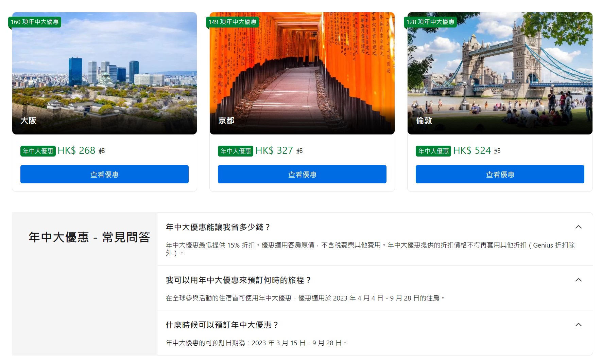The width and height of the screenshot is (601, 364).
Task: Collapse the chevron beside 什麼時候可以預訂年中大優惠
Action: pos(578,324)
